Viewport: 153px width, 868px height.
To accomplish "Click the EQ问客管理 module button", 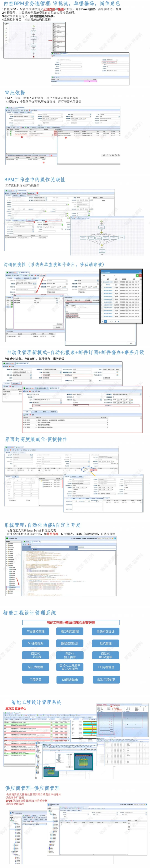I will pos(106,667).
